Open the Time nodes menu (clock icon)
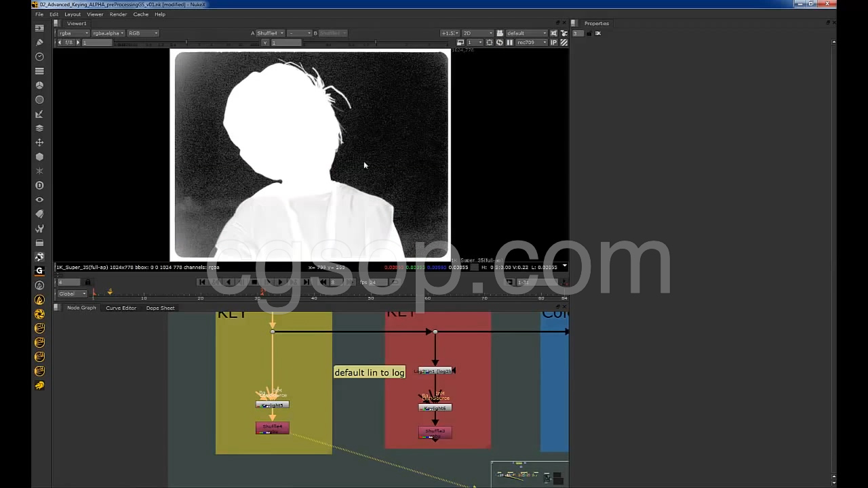The height and width of the screenshot is (488, 868). tap(39, 56)
